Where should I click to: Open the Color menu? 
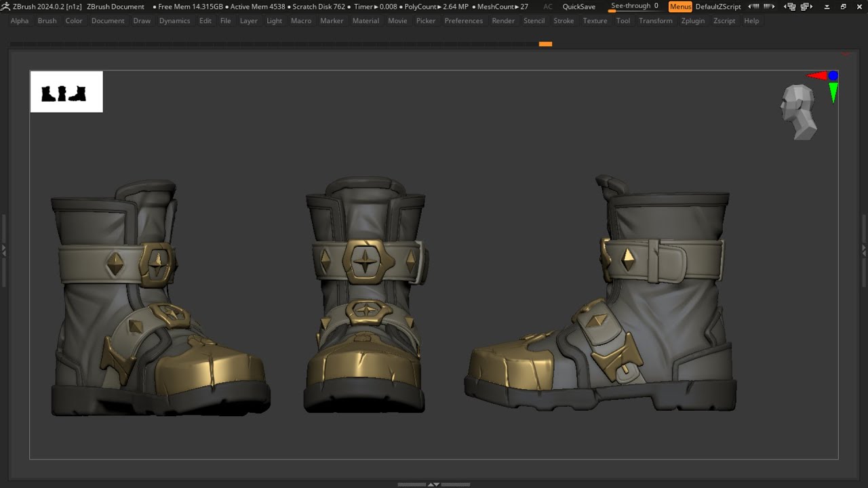pyautogui.click(x=74, y=21)
